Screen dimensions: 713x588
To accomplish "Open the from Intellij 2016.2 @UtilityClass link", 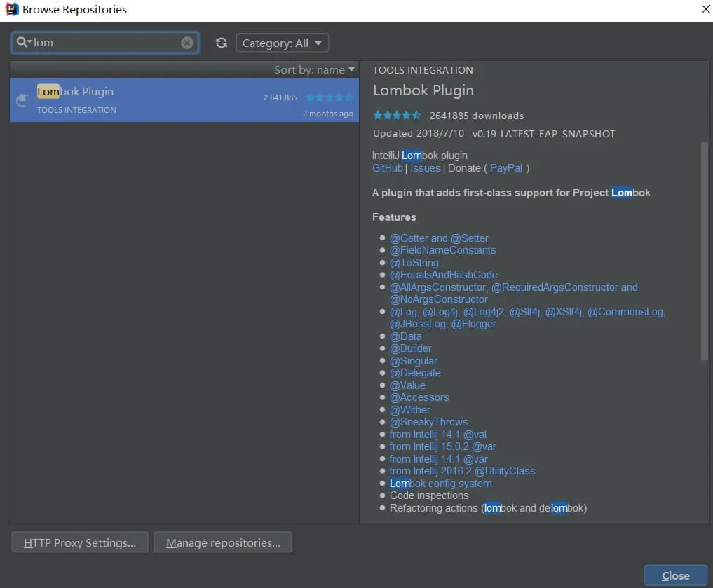I will point(463,471).
